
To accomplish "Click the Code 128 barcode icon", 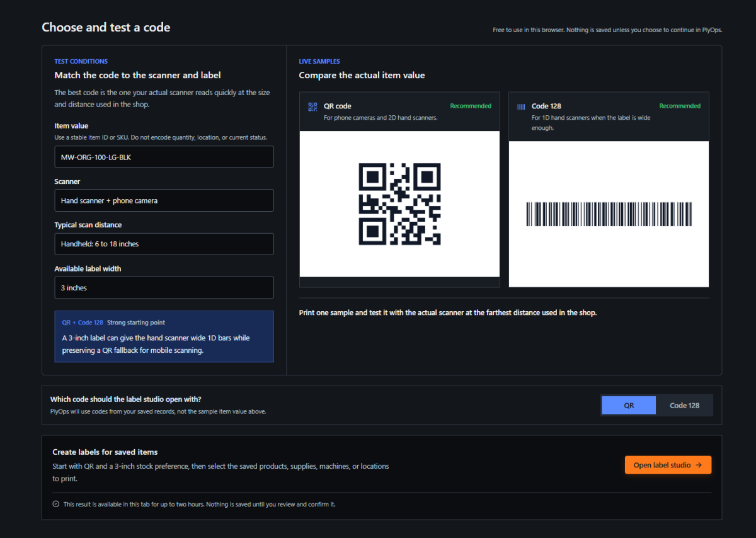I will click(x=521, y=106).
